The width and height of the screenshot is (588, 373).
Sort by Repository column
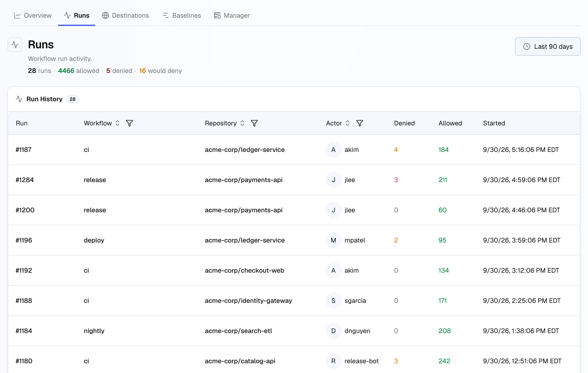tap(242, 123)
